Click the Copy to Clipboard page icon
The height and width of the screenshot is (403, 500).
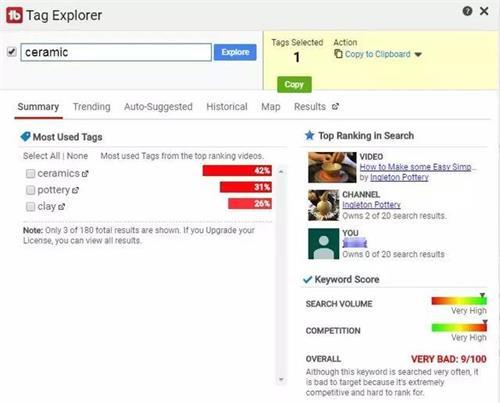pyautogui.click(x=338, y=54)
